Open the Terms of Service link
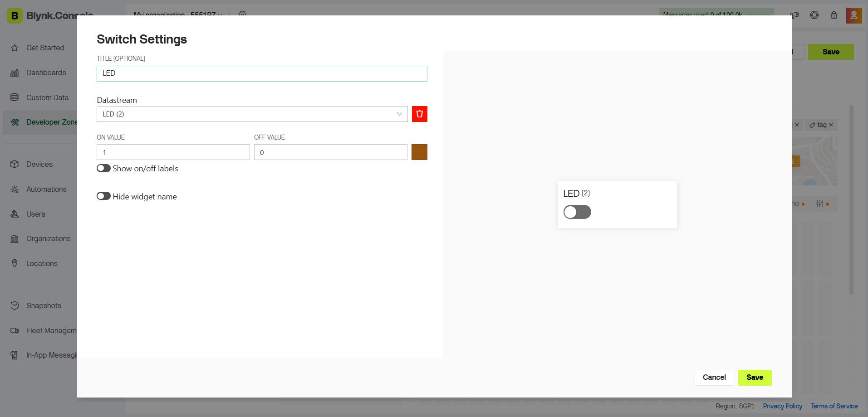Viewport: 868px width, 417px height. 834,406
